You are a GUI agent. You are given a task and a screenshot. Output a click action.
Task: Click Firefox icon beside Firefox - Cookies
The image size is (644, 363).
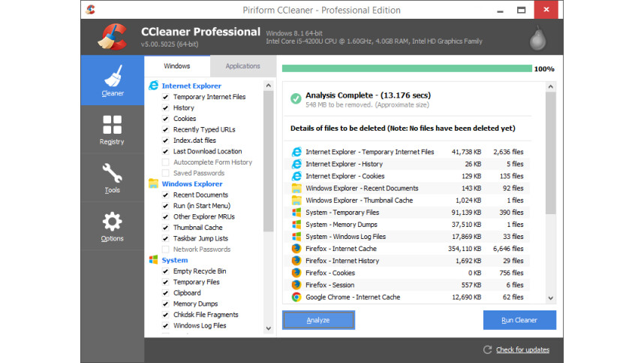click(x=296, y=273)
